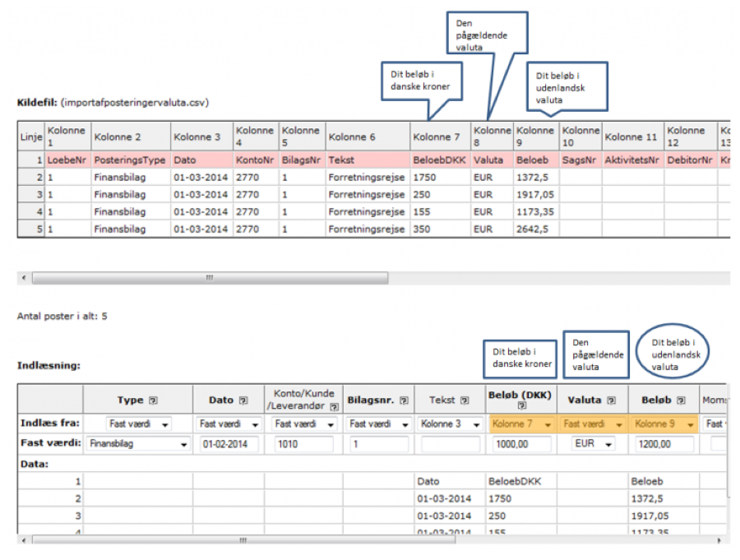
Task: Expand Finansbilag fixed value dropdown
Action: [x=136, y=445]
